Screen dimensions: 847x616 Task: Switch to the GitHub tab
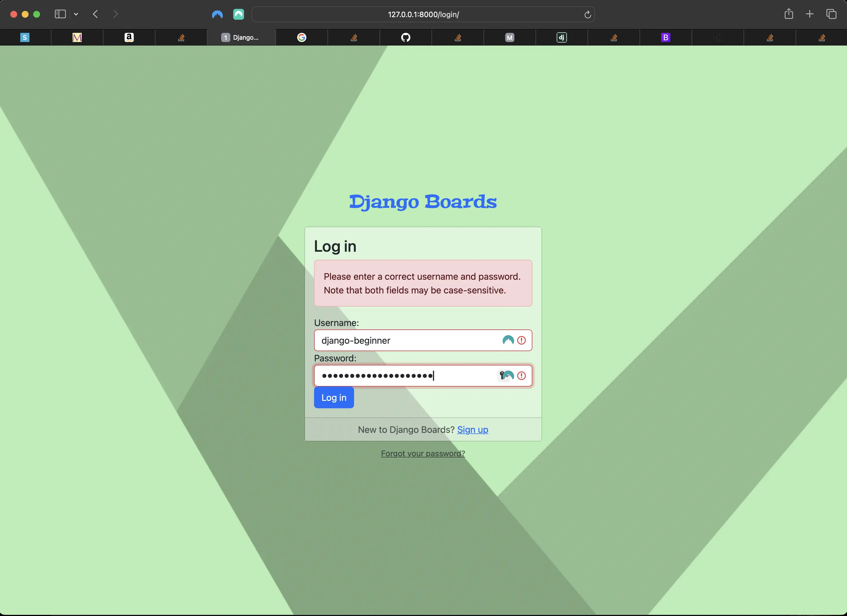click(x=405, y=37)
